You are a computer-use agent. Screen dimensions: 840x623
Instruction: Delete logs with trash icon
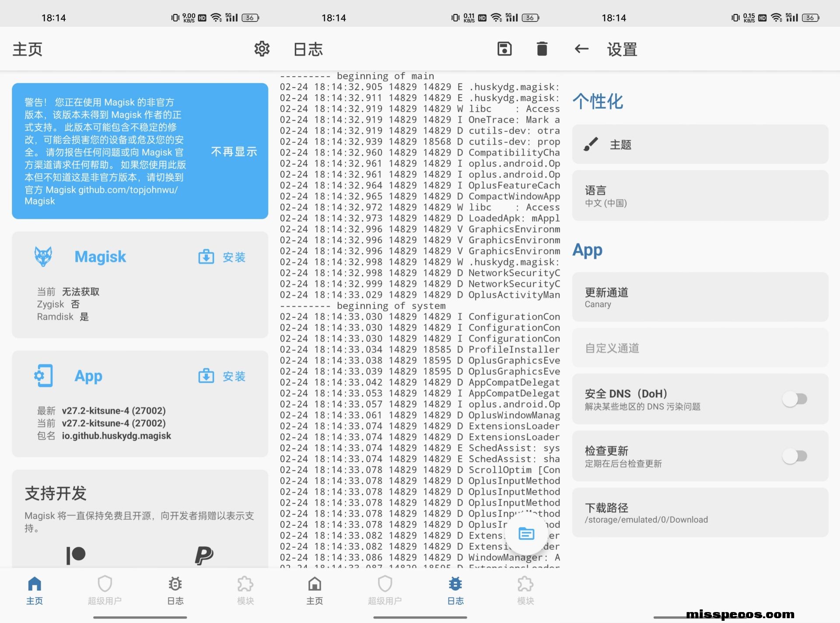point(542,49)
